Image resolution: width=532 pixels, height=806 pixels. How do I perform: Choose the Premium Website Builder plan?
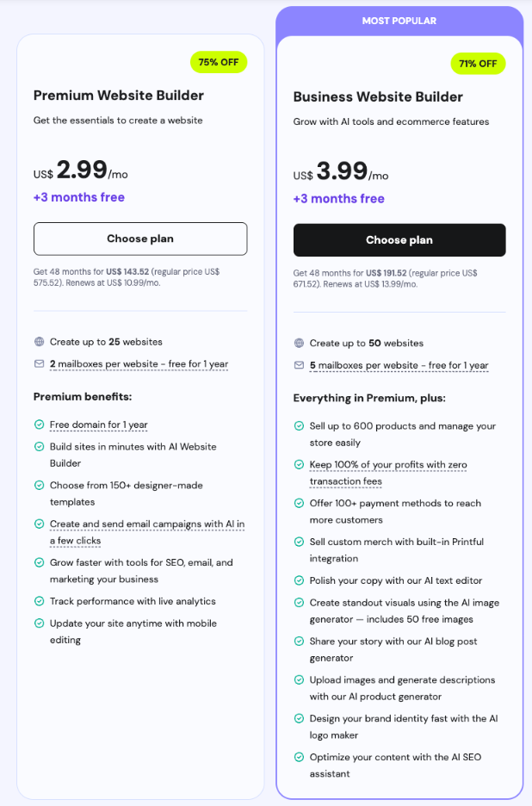point(140,239)
